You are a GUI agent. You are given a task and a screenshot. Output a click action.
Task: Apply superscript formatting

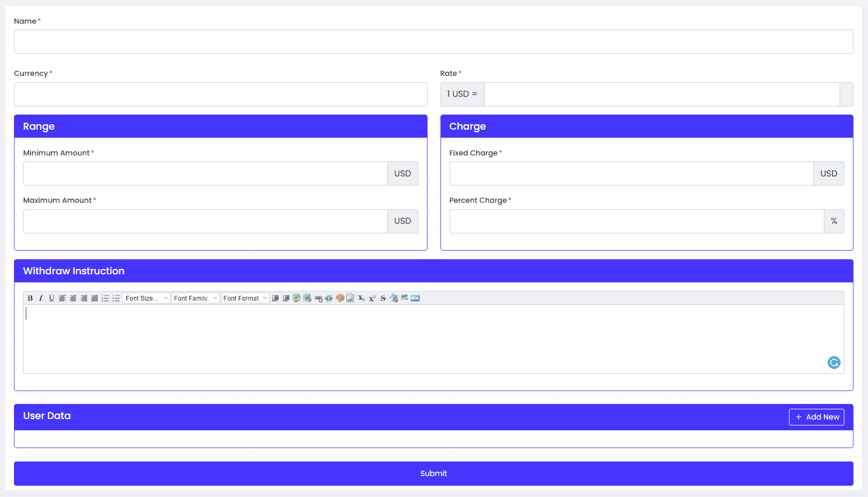(372, 298)
